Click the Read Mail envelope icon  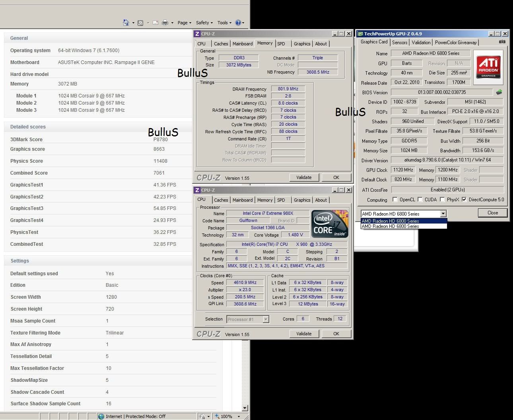155,23
